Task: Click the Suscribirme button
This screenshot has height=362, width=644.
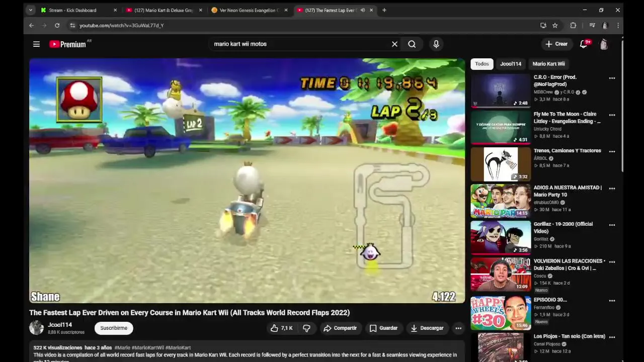Action: click(114, 328)
